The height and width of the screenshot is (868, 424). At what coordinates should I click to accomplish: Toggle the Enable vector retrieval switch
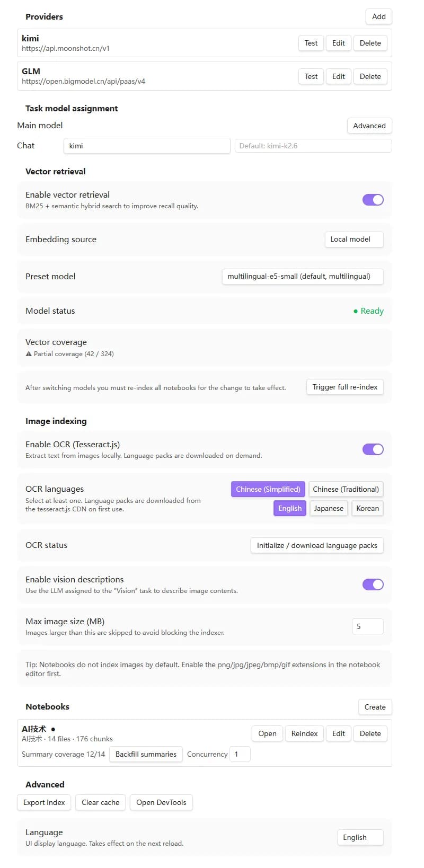373,200
